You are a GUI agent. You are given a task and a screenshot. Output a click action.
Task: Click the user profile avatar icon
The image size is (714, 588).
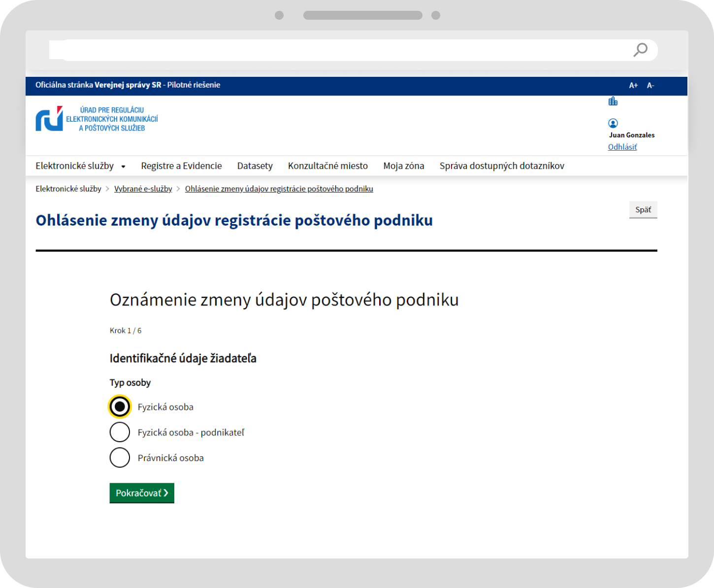tap(613, 123)
